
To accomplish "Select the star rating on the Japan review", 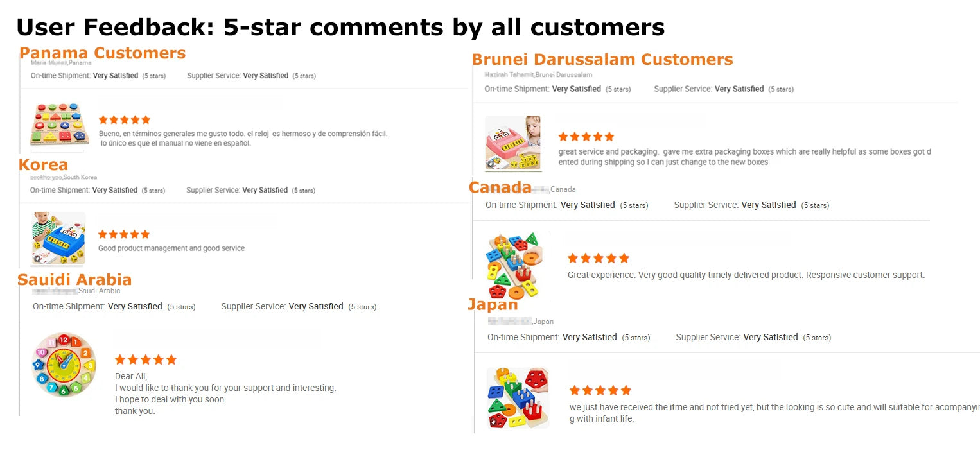I will tap(600, 390).
